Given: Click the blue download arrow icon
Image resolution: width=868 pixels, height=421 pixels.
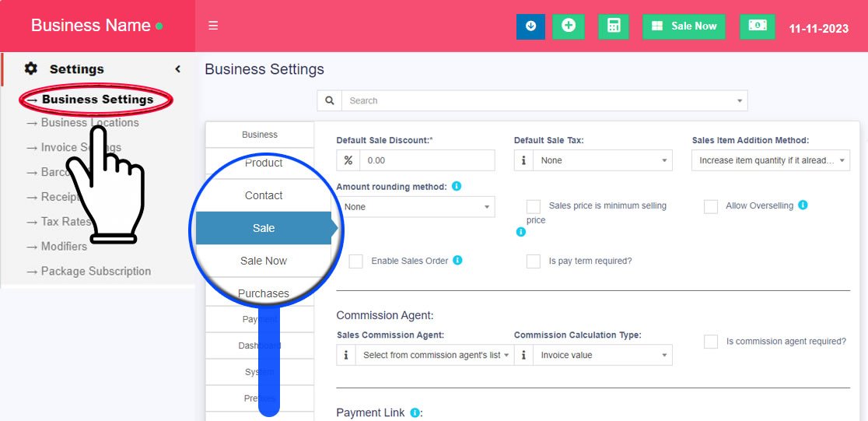Looking at the screenshot, I should tap(530, 26).
